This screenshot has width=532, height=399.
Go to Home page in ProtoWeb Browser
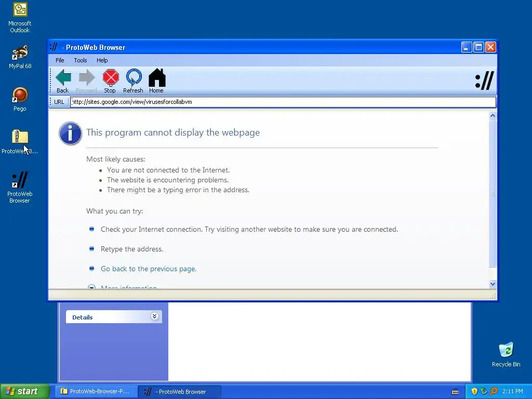pos(156,81)
